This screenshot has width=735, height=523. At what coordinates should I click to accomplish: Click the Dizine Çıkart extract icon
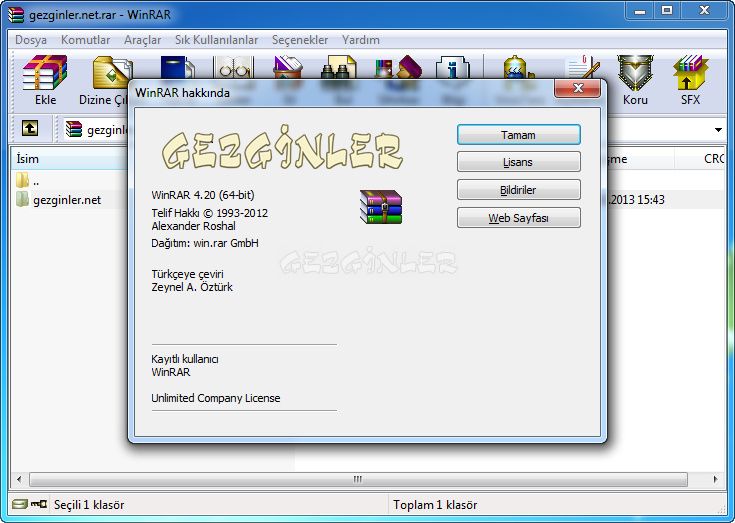112,73
